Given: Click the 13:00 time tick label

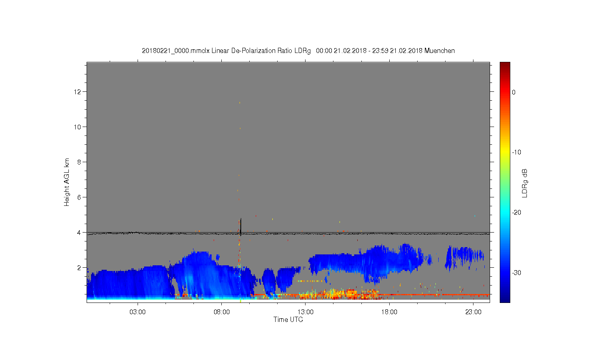Looking at the screenshot, I should [306, 312].
